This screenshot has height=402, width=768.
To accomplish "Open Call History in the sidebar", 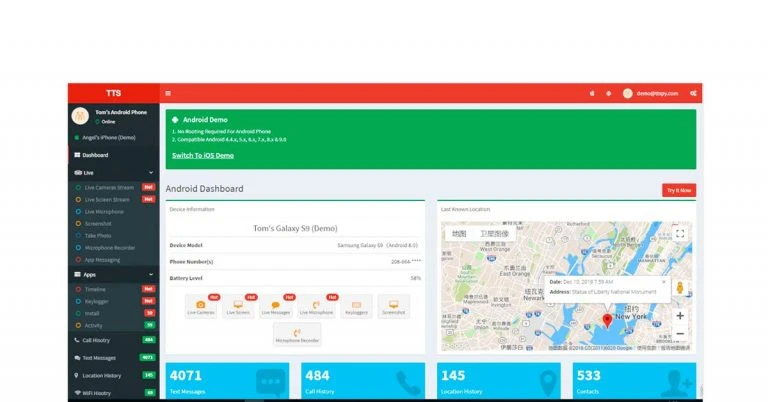I will click(97, 340).
